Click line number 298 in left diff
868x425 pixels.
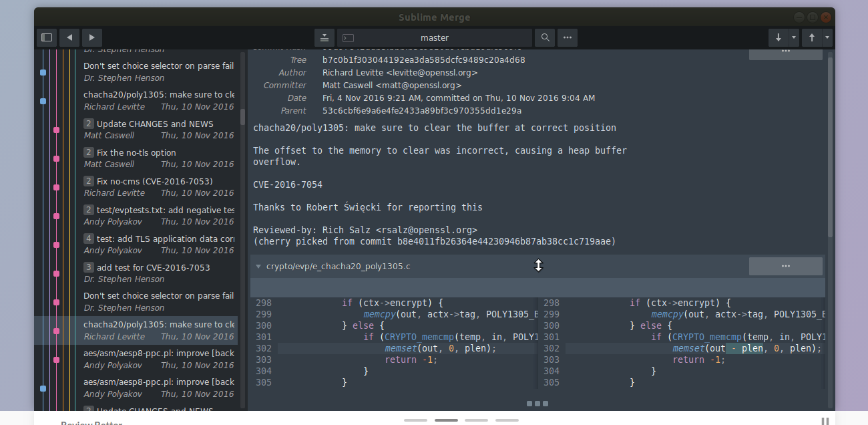pyautogui.click(x=263, y=303)
